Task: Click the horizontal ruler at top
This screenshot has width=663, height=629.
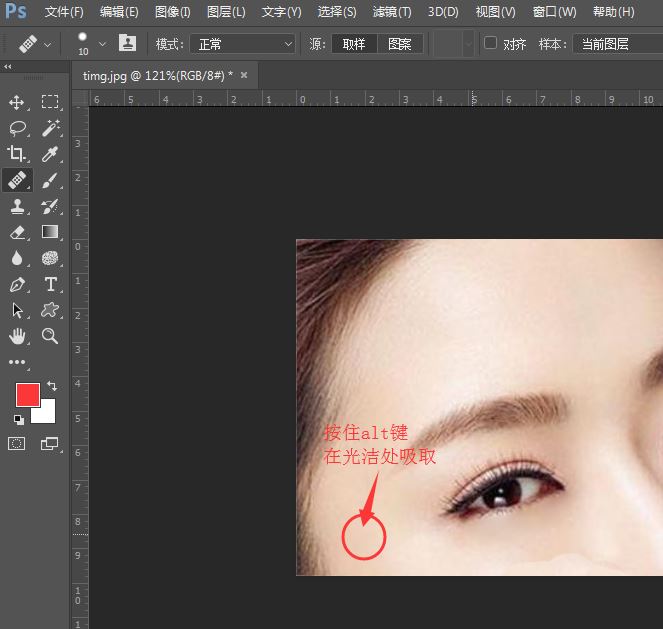Action: click(x=375, y=99)
